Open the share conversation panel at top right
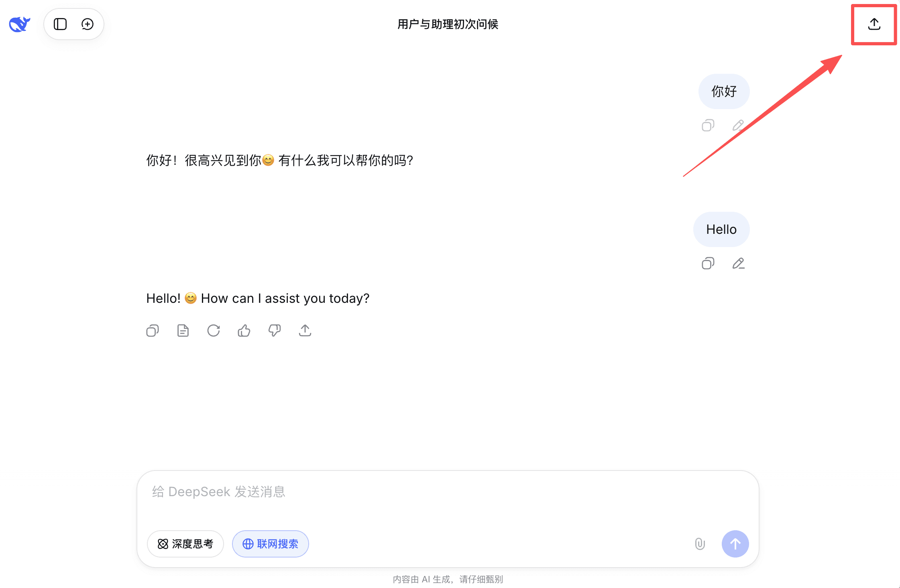This screenshot has width=900, height=588. coord(874,24)
